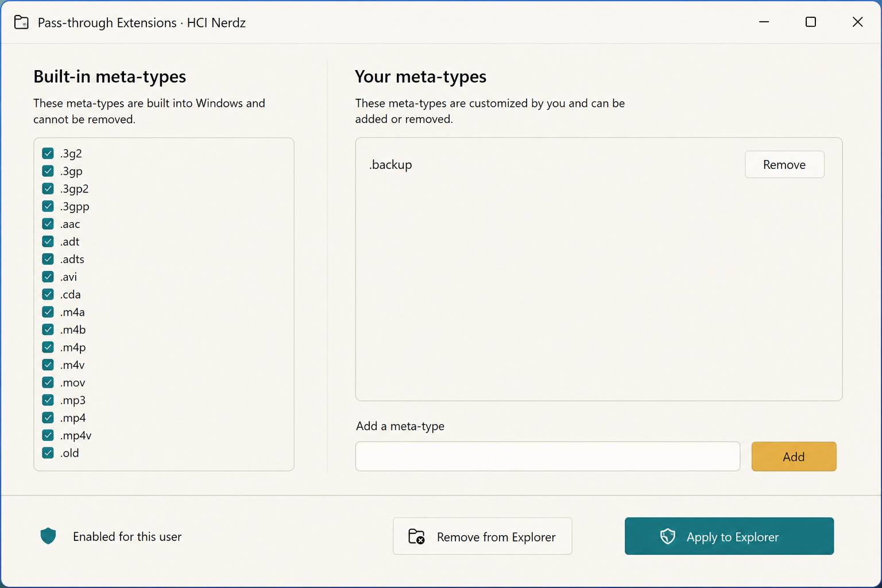This screenshot has width=882, height=588.
Task: Click the shield icon beside Enabled for this user
Action: [x=48, y=536]
